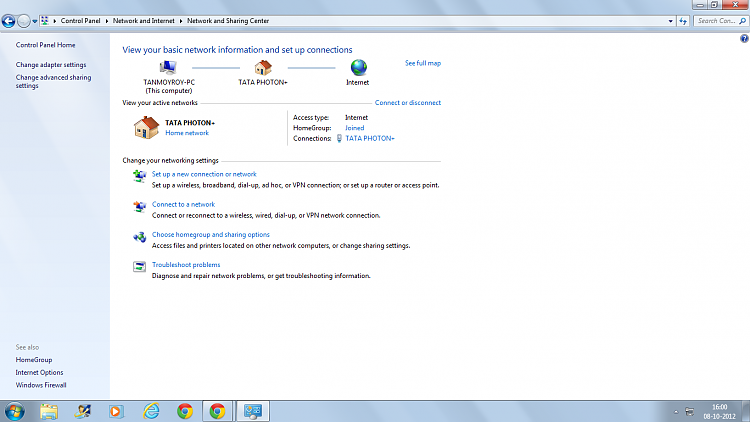
Task: Click the homegroup and sharing options icon
Action: pyautogui.click(x=139, y=237)
